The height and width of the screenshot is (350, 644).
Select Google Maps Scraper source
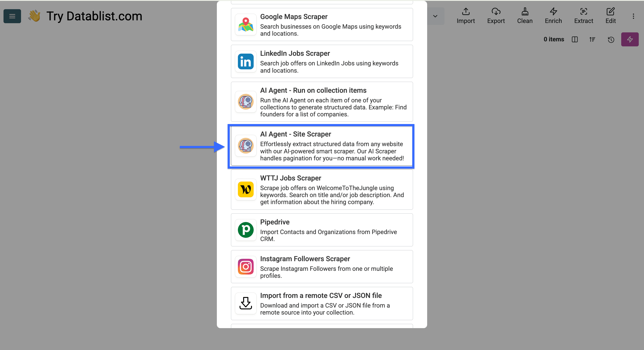(322, 24)
